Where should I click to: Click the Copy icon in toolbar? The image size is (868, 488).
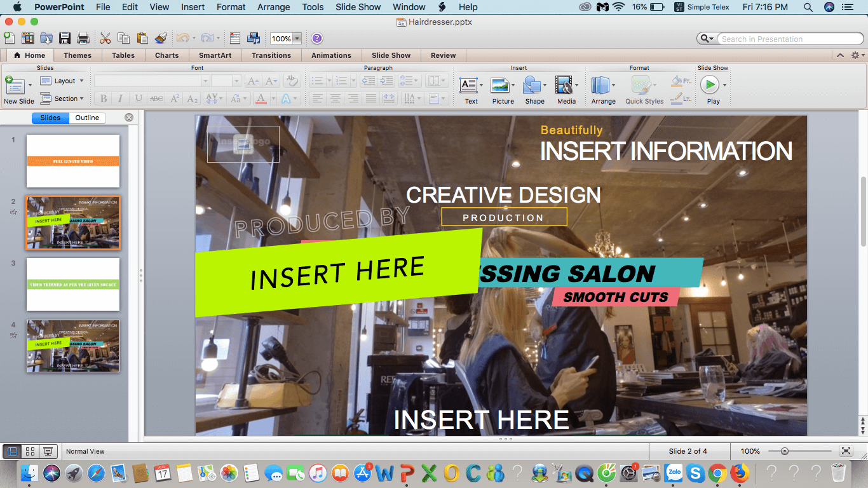point(124,38)
